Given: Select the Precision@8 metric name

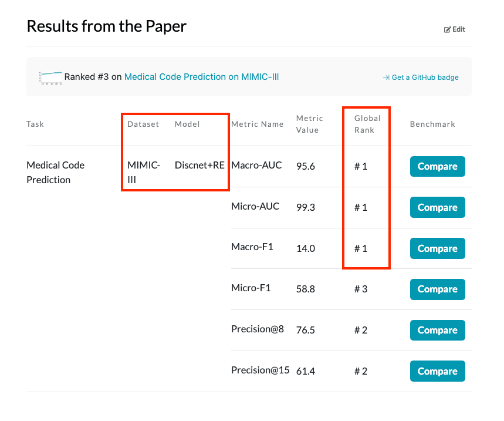Looking at the screenshot, I should (x=258, y=329).
